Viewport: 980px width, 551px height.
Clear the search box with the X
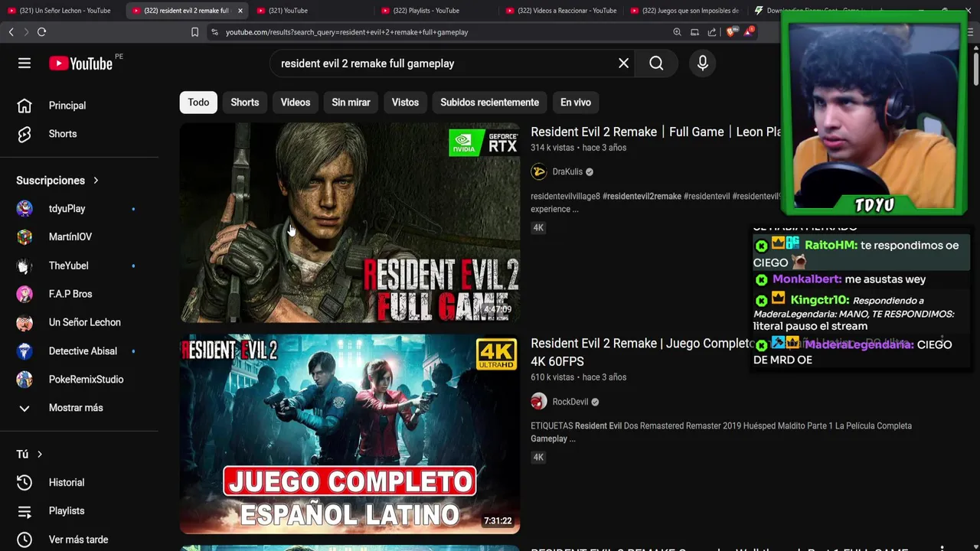[x=623, y=64]
